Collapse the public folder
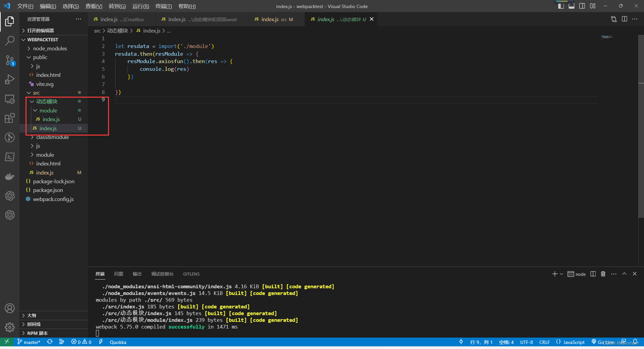644x349 pixels. click(x=40, y=57)
